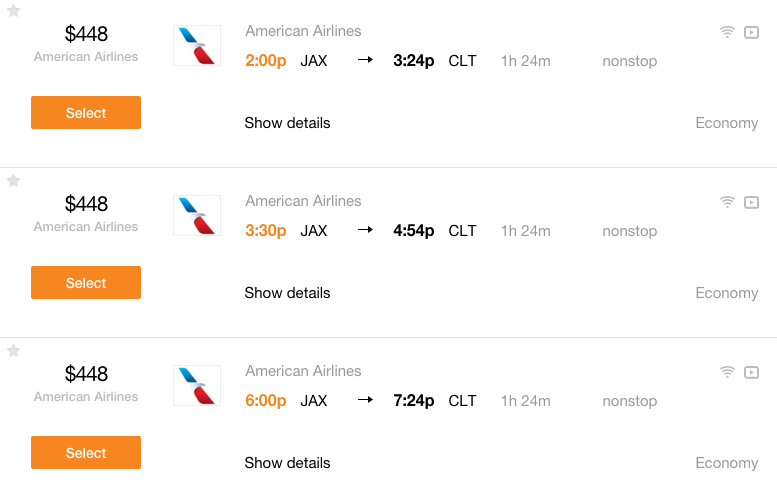Click entertainment video icon on 3:30p flight
Viewport: 777px width, 504px height.
(751, 202)
